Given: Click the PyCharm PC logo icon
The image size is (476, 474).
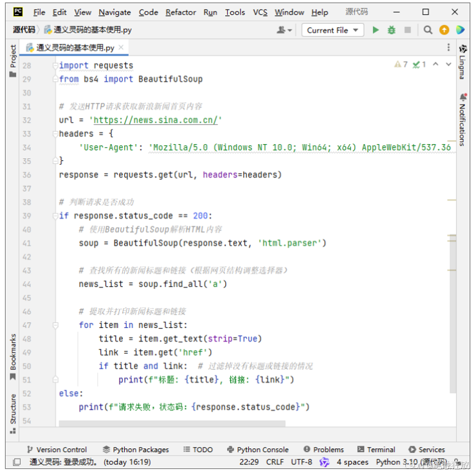Looking at the screenshot, I should click(18, 12).
